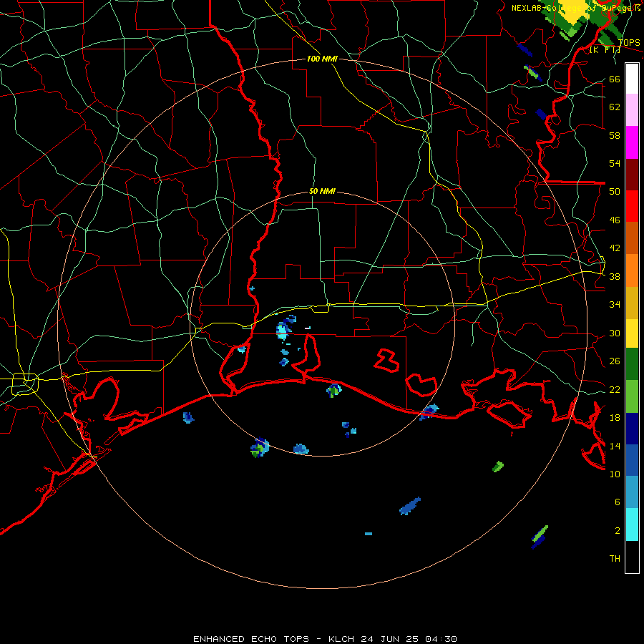644x644 pixels.
Task: Click the "46" legend value
Action: tap(615, 220)
